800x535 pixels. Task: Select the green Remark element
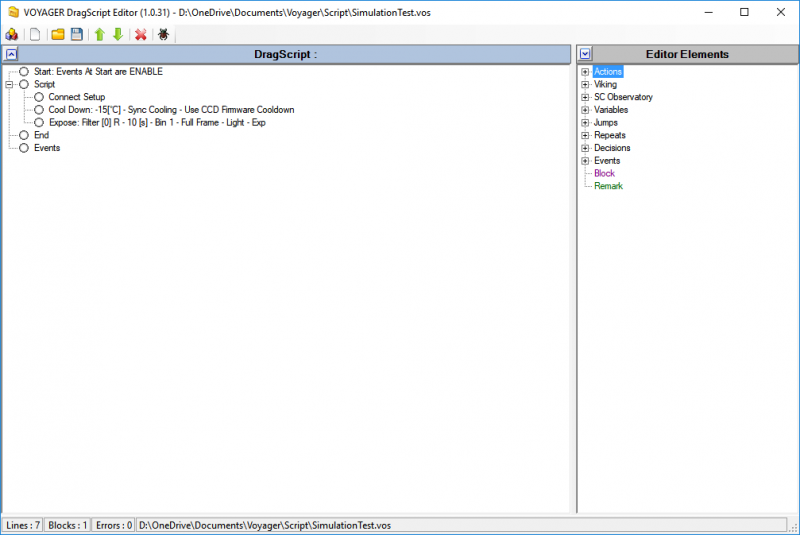(608, 186)
